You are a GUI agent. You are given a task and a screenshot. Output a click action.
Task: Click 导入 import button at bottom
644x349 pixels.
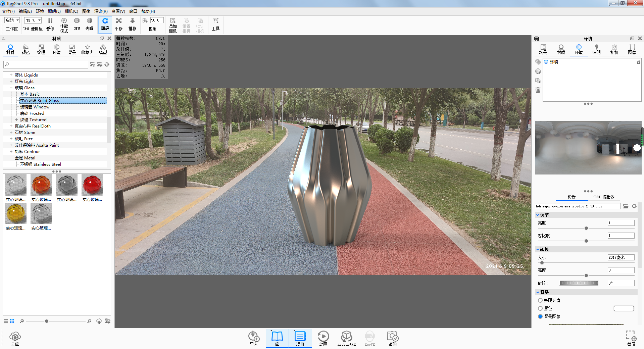(254, 339)
